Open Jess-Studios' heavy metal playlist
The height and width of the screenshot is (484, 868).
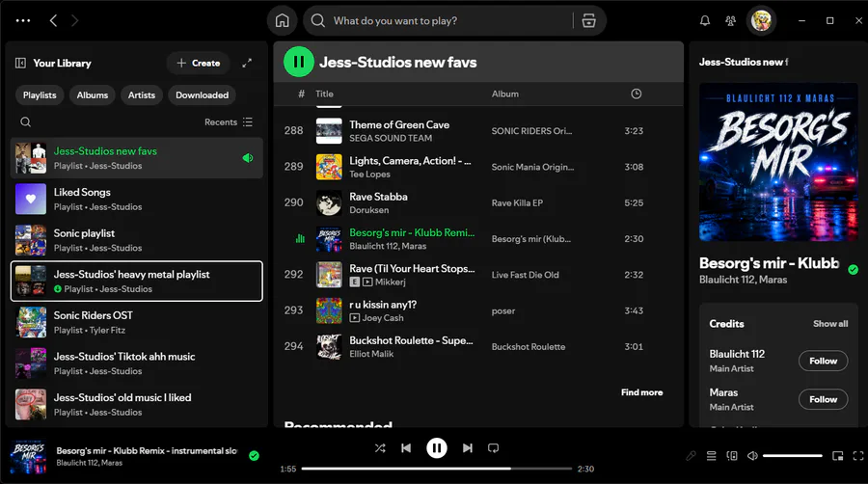(137, 281)
